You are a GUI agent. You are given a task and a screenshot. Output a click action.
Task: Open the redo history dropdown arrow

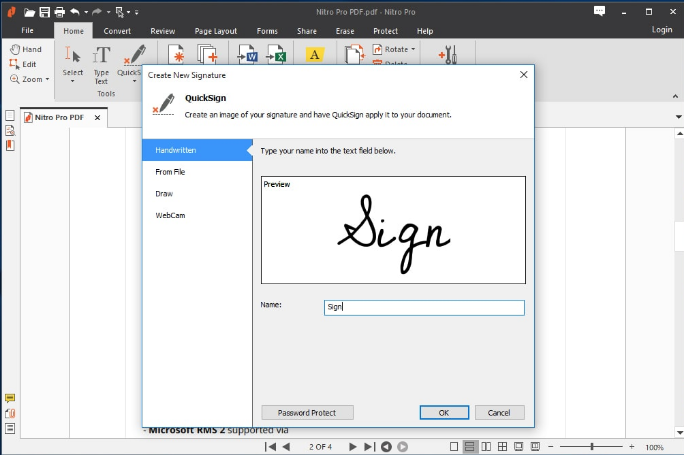pos(108,12)
